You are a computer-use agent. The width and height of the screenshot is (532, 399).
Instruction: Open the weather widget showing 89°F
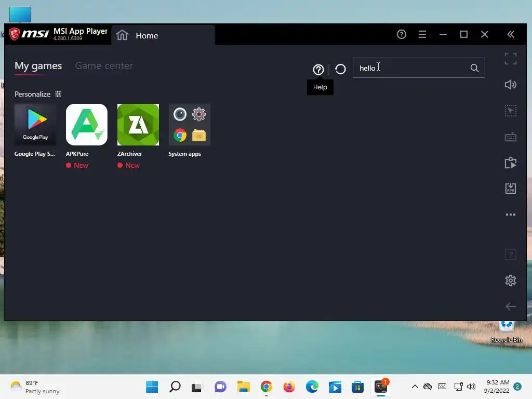[35, 387]
